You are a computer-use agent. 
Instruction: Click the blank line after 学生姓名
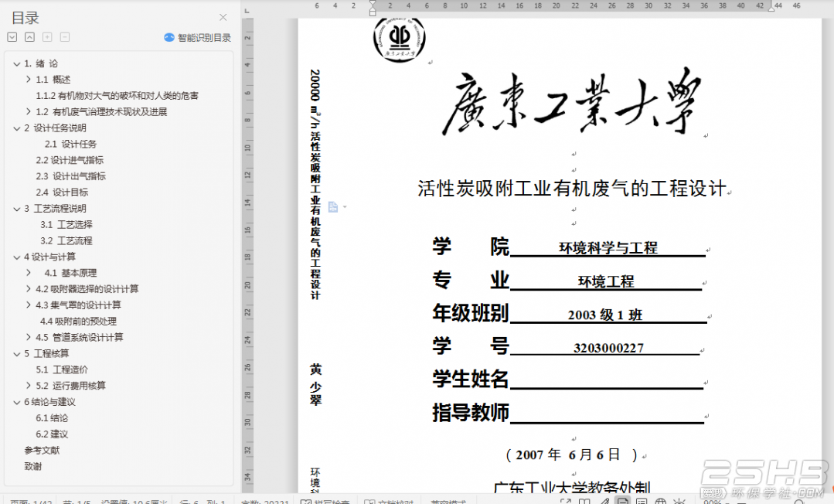(x=606, y=380)
